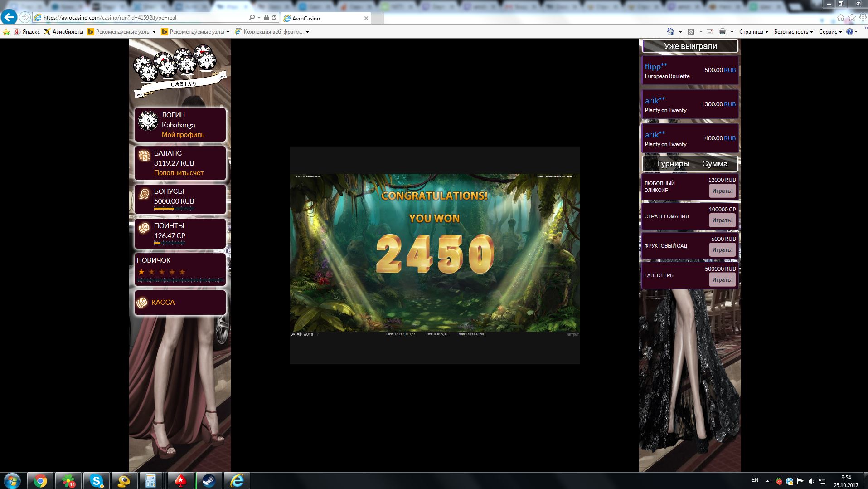The height and width of the screenshot is (489, 868).
Task: Select the Сумма tab
Action: point(715,164)
